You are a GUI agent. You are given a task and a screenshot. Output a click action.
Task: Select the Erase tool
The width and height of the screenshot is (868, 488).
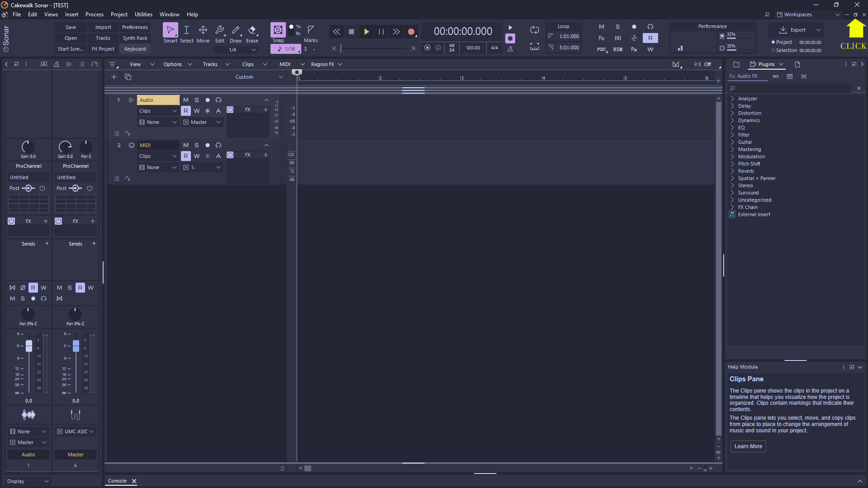pyautogui.click(x=252, y=31)
